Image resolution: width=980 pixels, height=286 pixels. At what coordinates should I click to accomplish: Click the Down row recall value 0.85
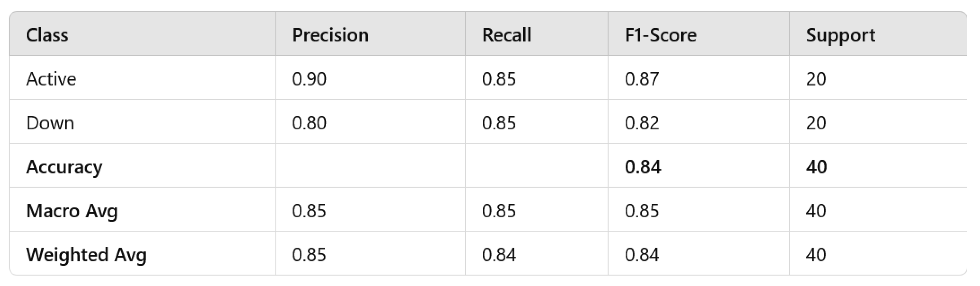(499, 123)
